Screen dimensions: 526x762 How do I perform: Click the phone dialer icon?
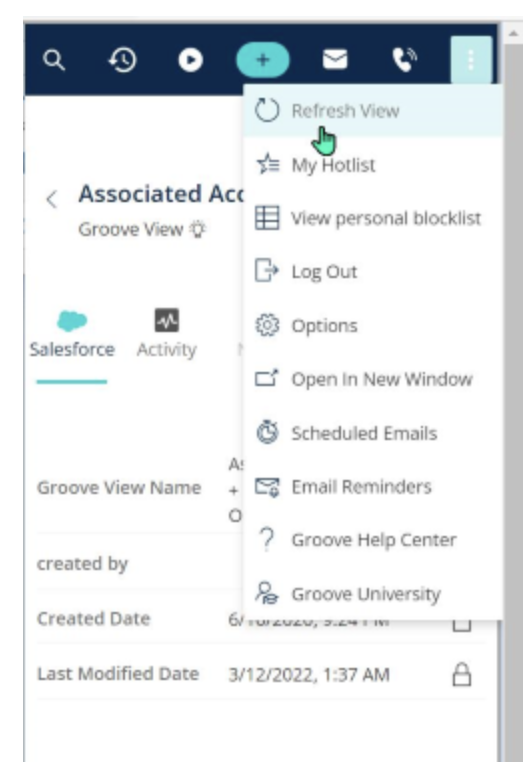pyautogui.click(x=404, y=60)
